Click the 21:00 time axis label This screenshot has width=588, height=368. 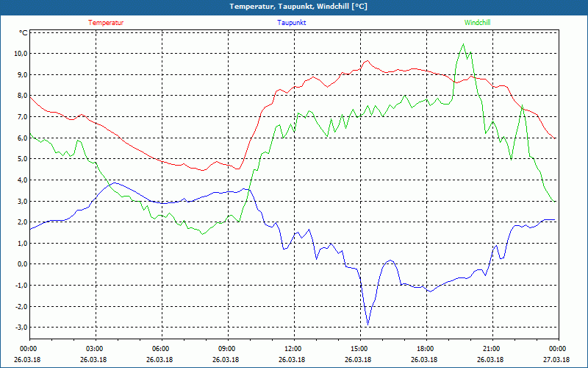pyautogui.click(x=492, y=349)
